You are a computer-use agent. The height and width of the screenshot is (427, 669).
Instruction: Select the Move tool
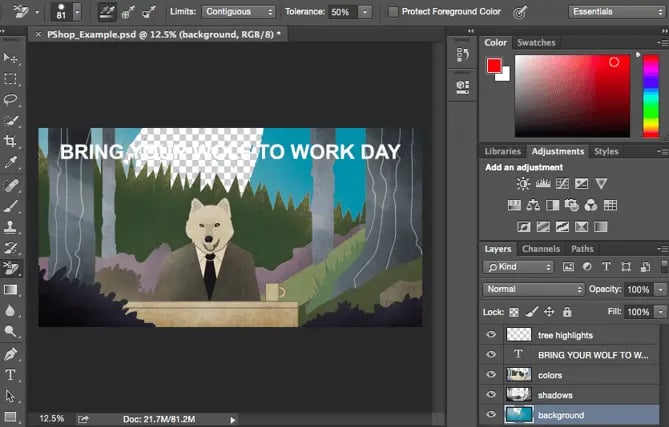11,58
